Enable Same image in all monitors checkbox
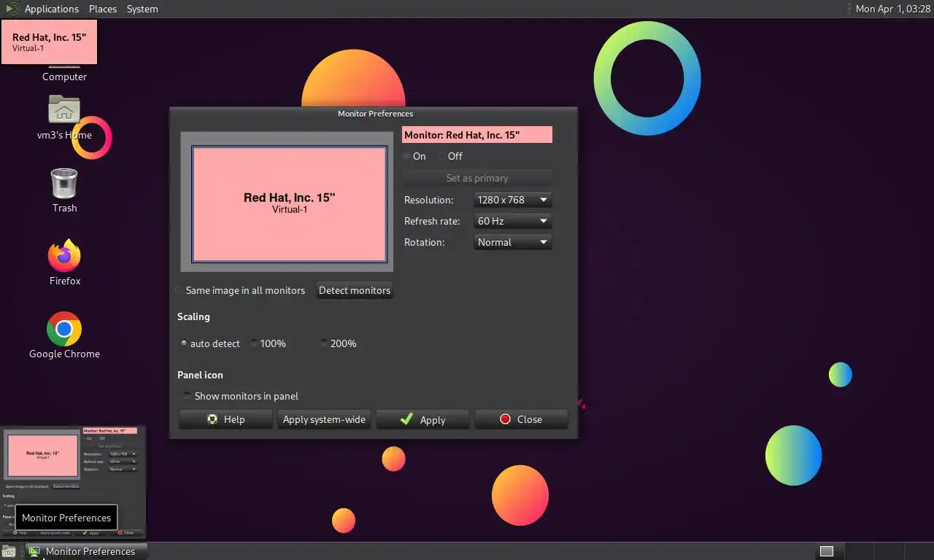The width and height of the screenshot is (934, 560). click(241, 290)
